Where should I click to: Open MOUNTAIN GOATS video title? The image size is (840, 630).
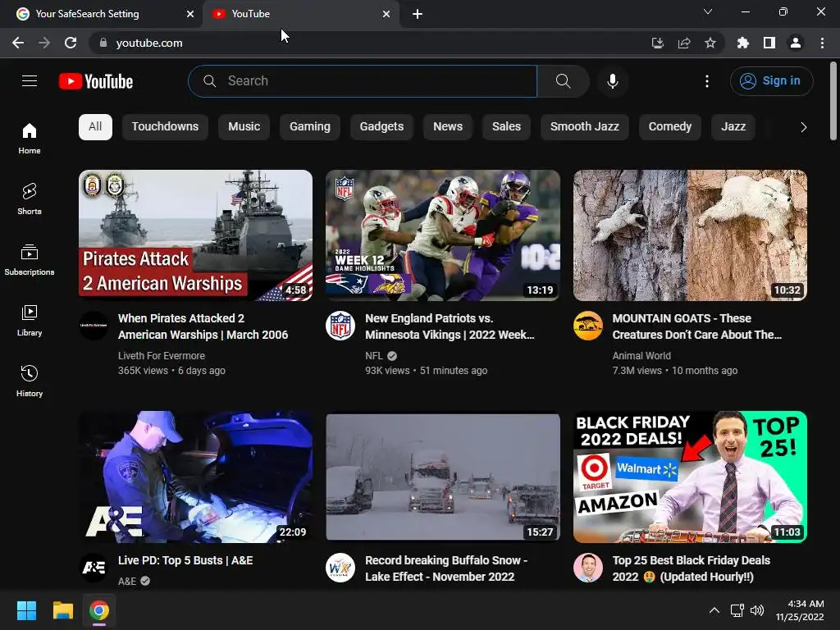click(x=697, y=326)
